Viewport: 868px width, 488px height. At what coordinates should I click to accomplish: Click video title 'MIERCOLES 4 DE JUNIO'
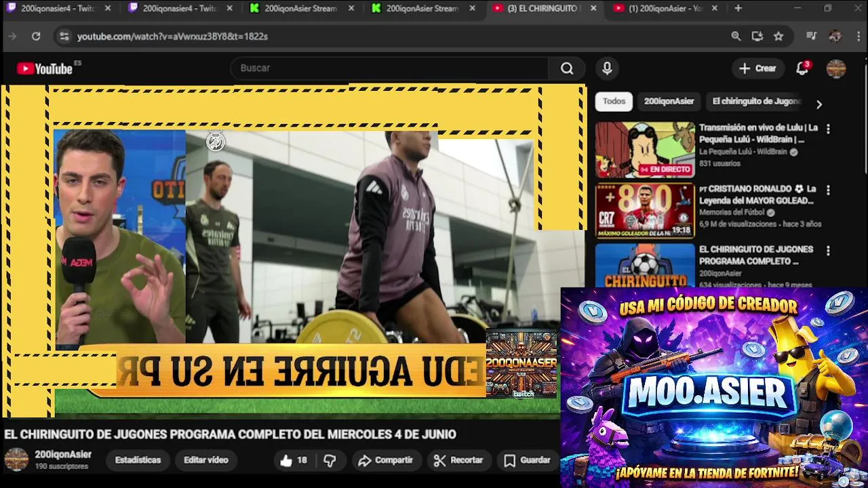pos(392,434)
